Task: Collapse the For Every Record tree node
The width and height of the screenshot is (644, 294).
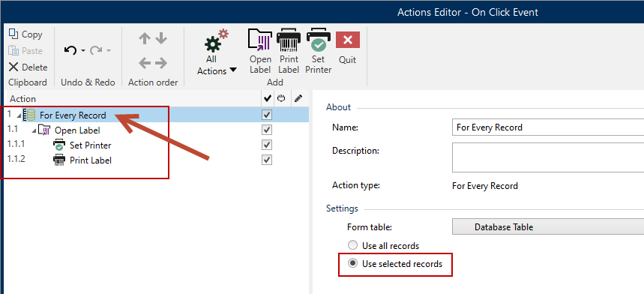Action: [19, 116]
